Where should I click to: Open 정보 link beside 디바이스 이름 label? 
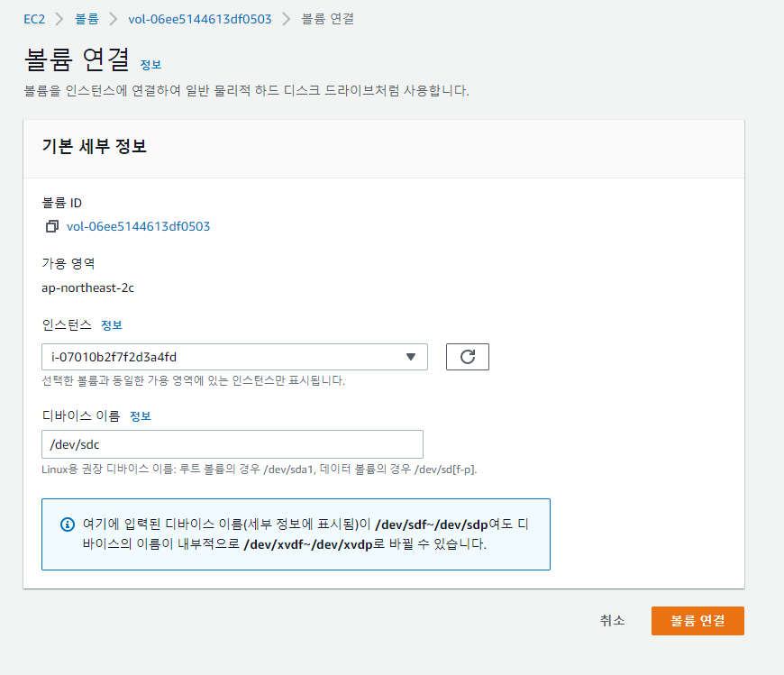[x=141, y=416]
